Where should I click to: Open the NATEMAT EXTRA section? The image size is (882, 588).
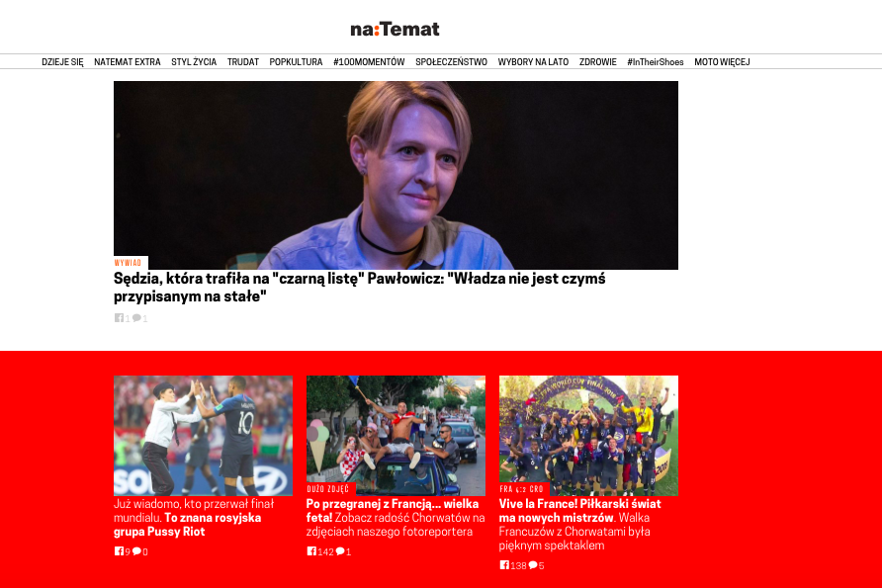point(128,62)
